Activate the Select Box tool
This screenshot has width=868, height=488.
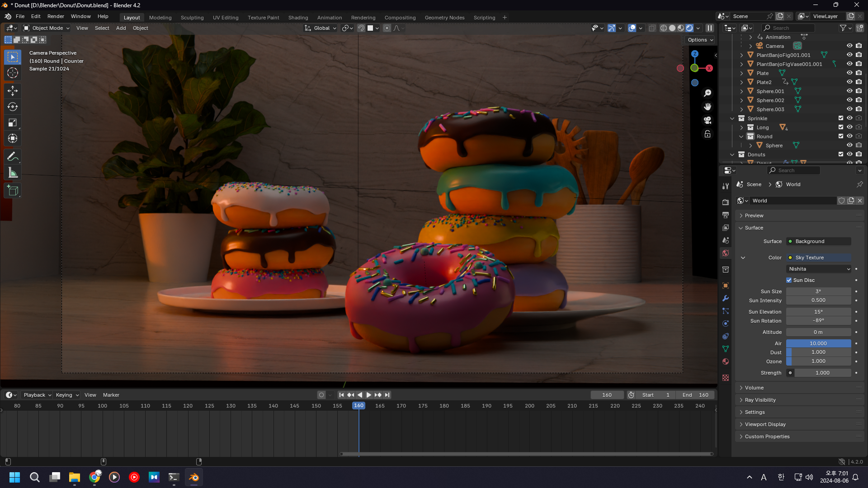click(13, 57)
